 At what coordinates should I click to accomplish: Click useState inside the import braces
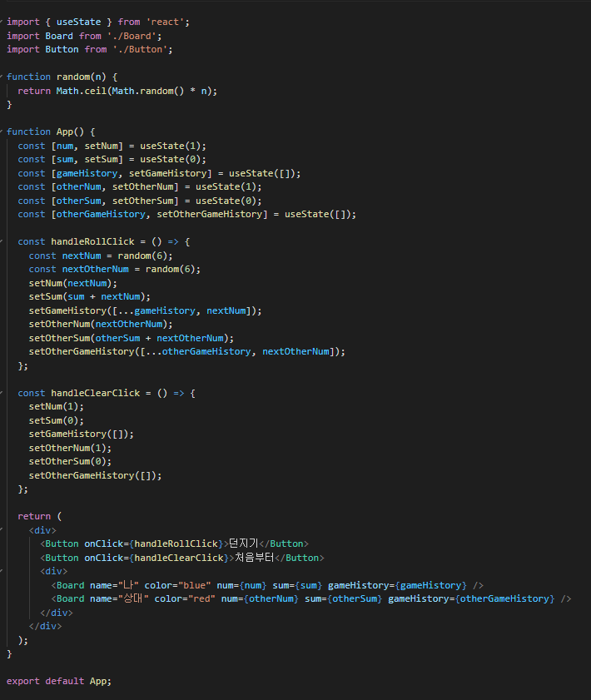[78, 22]
